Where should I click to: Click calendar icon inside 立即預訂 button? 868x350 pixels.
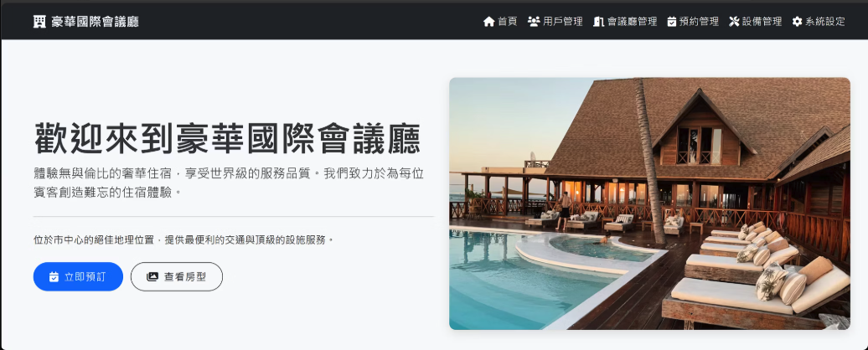54,277
